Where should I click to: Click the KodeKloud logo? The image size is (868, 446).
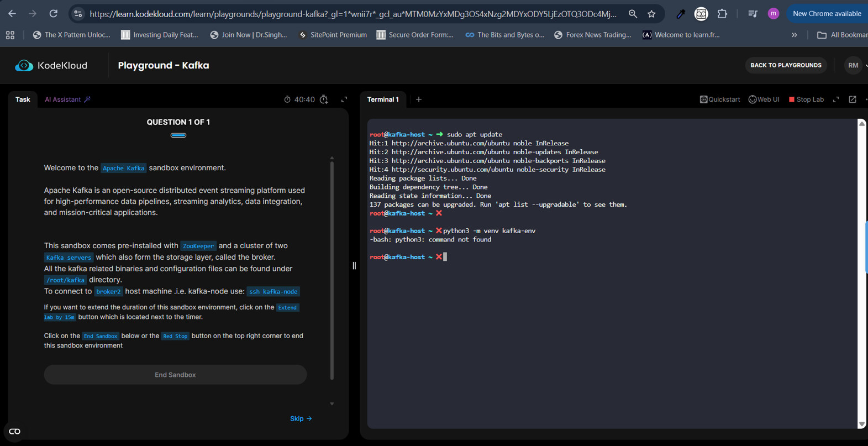[51, 65]
